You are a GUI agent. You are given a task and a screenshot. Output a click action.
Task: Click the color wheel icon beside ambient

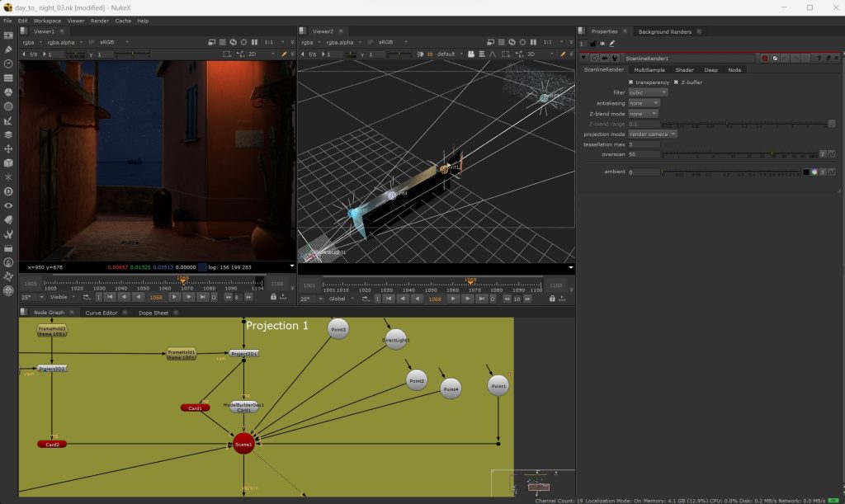point(814,172)
